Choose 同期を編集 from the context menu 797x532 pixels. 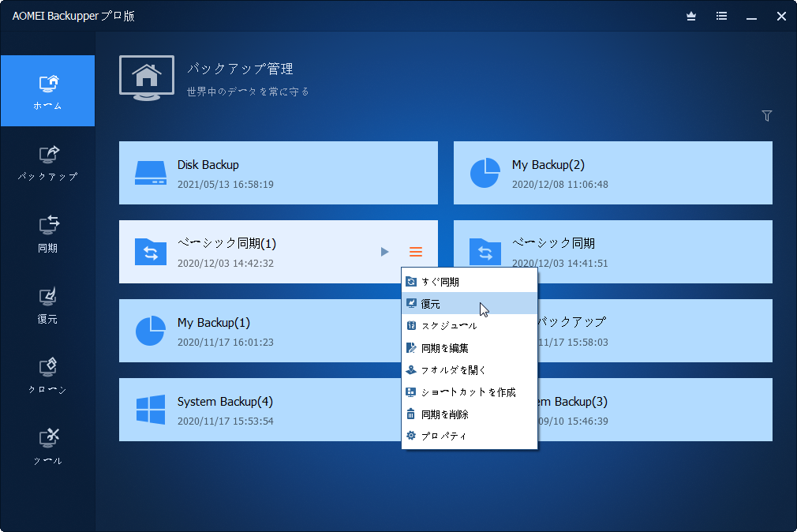[x=470, y=348]
